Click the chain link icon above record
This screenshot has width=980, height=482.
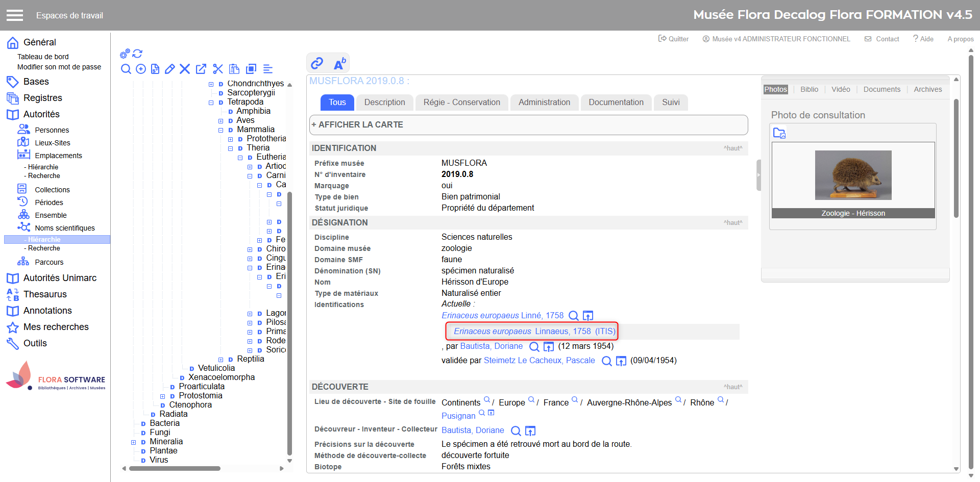[x=317, y=63]
